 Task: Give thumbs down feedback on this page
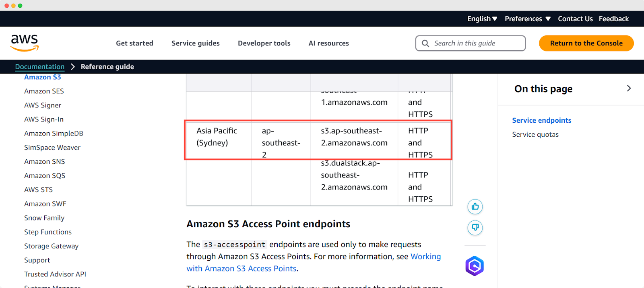(x=475, y=227)
